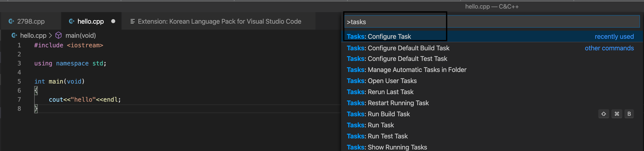Click the command key icon for Run Build Task
The image size is (644, 151).
[x=617, y=114]
